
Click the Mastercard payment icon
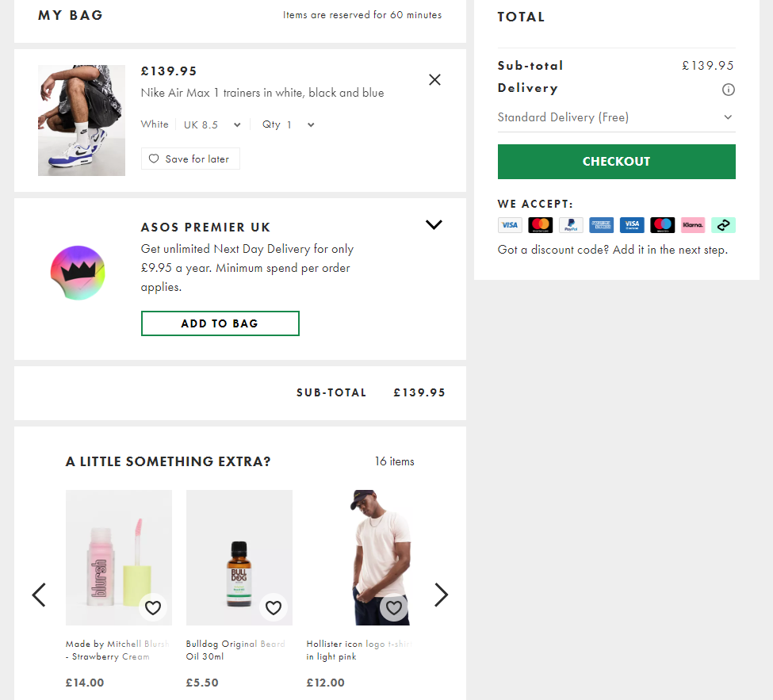pyautogui.click(x=540, y=225)
